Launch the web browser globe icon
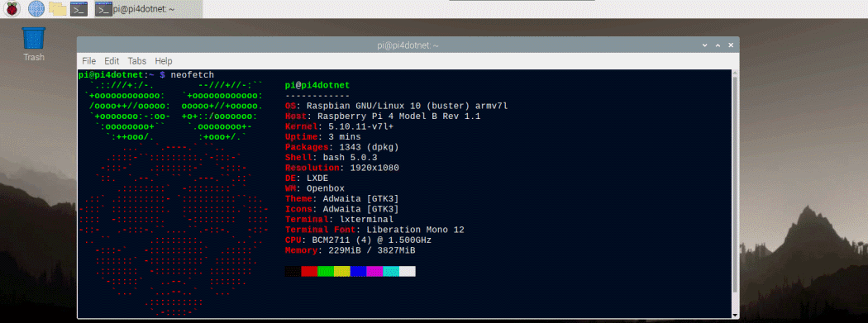The image size is (868, 323). pyautogui.click(x=36, y=8)
